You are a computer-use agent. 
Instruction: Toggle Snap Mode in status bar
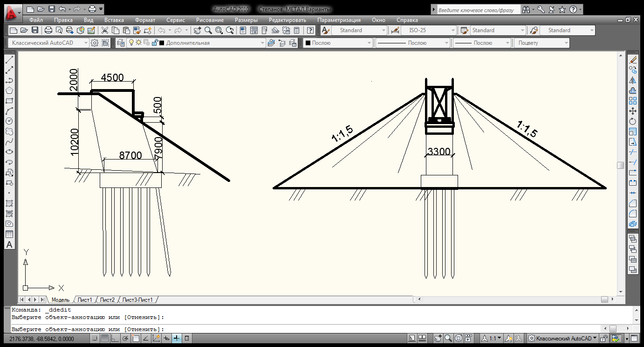(95, 338)
